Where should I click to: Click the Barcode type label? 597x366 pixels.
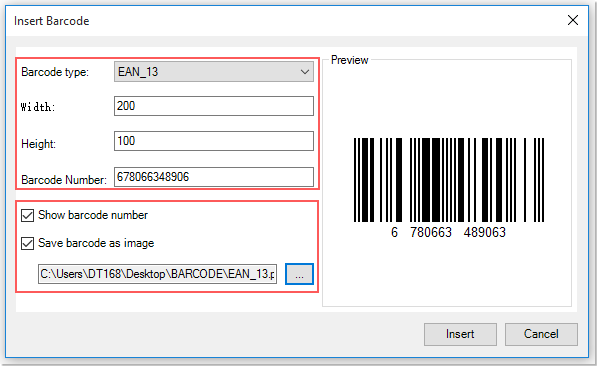point(55,72)
